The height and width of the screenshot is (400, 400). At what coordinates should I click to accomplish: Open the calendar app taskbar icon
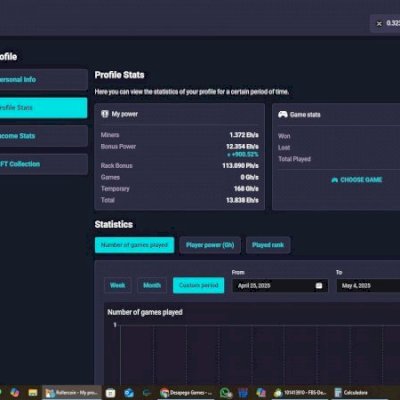(x=110, y=393)
